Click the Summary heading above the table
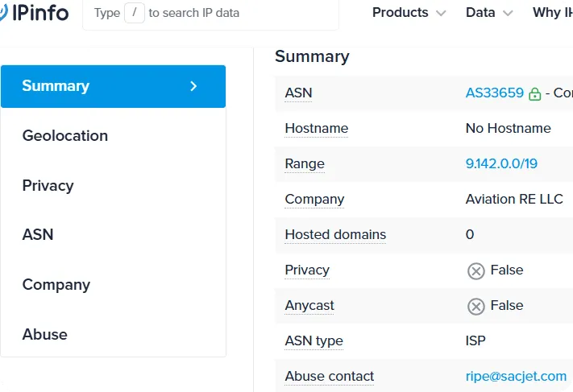Viewport: 573px width, 392px height. [312, 56]
